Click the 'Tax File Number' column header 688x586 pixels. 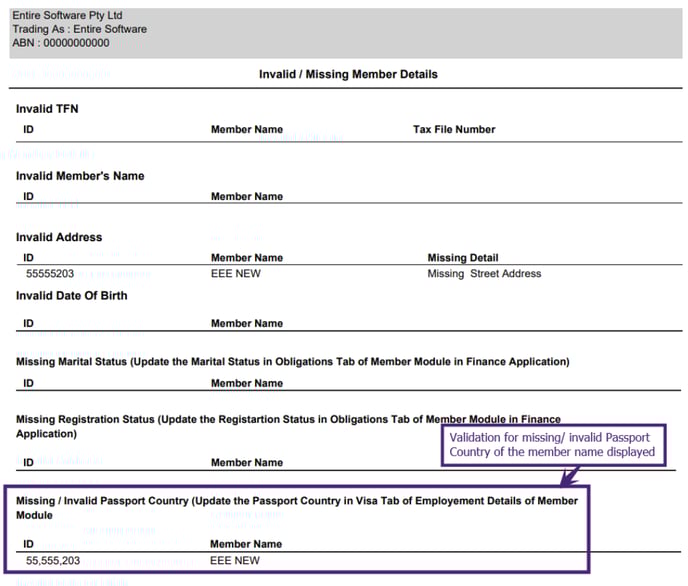pos(454,129)
